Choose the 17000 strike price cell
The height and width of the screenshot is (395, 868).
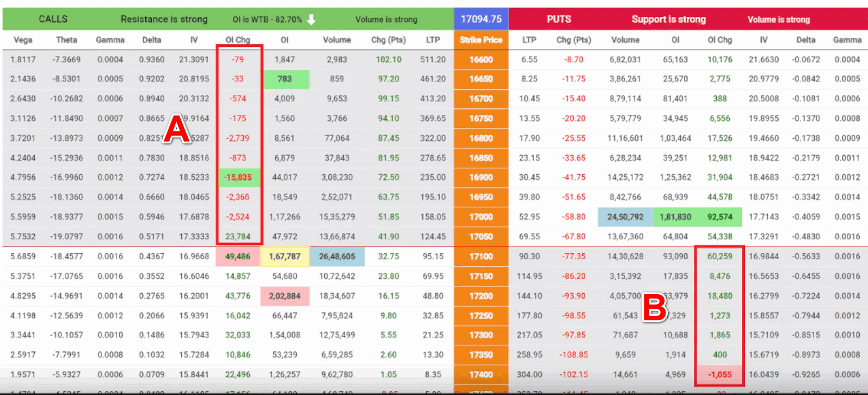click(x=481, y=217)
